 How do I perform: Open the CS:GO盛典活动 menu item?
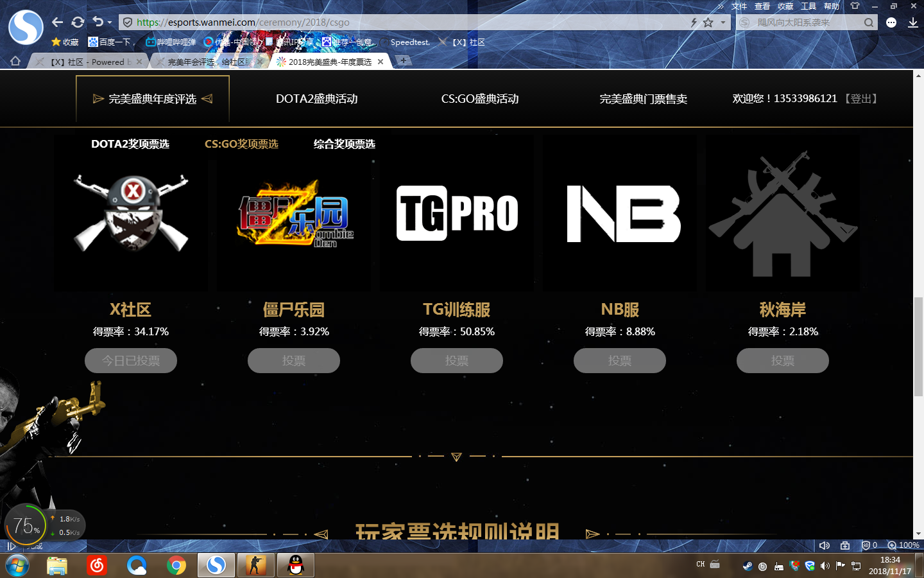coord(479,99)
